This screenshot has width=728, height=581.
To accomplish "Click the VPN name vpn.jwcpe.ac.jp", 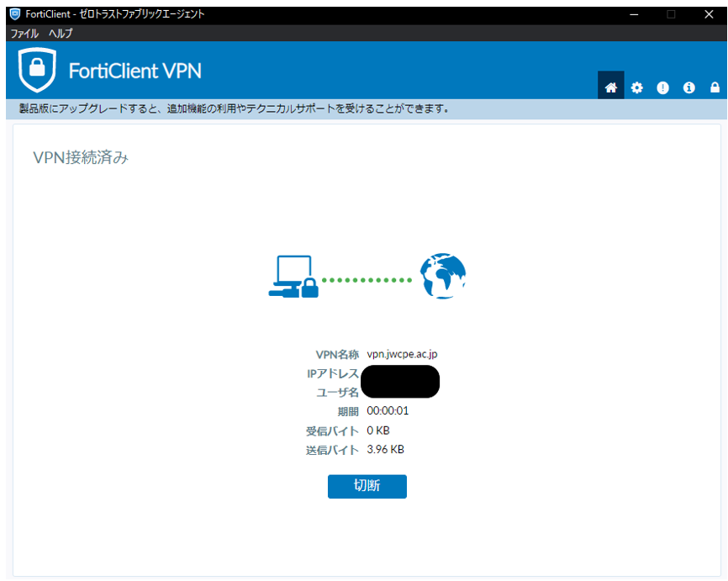I will (x=402, y=354).
